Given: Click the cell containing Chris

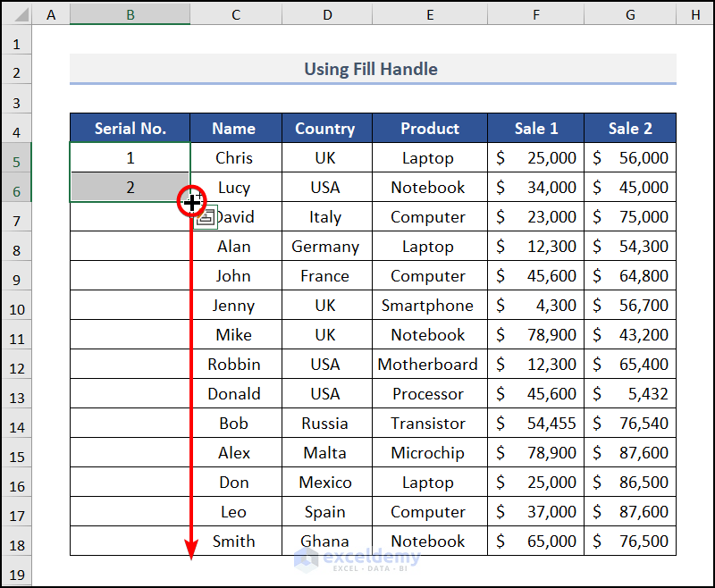Looking at the screenshot, I should pyautogui.click(x=234, y=157).
